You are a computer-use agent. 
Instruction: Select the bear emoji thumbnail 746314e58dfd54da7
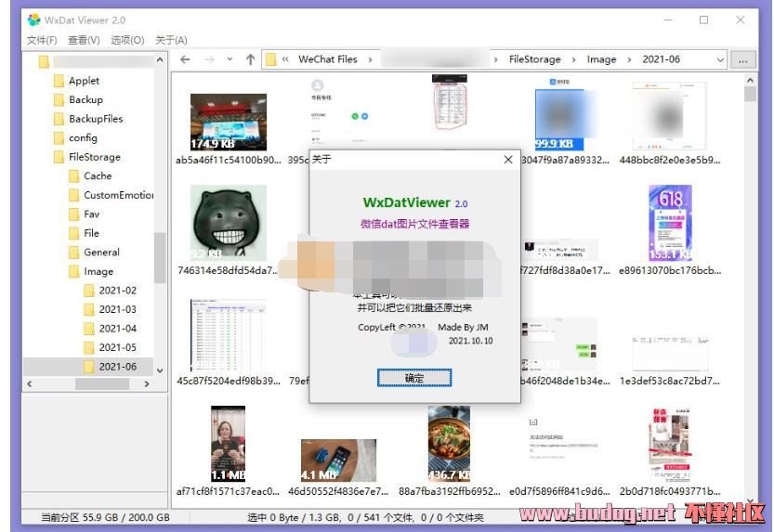229,223
